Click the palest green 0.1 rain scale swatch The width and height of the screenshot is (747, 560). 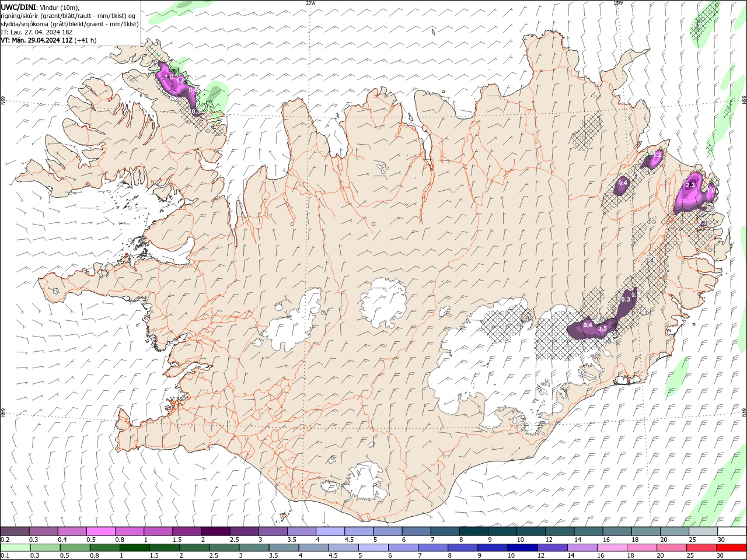(15, 548)
